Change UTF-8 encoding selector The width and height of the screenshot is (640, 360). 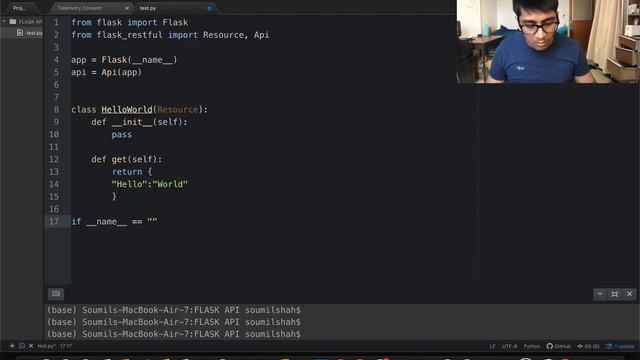point(509,346)
